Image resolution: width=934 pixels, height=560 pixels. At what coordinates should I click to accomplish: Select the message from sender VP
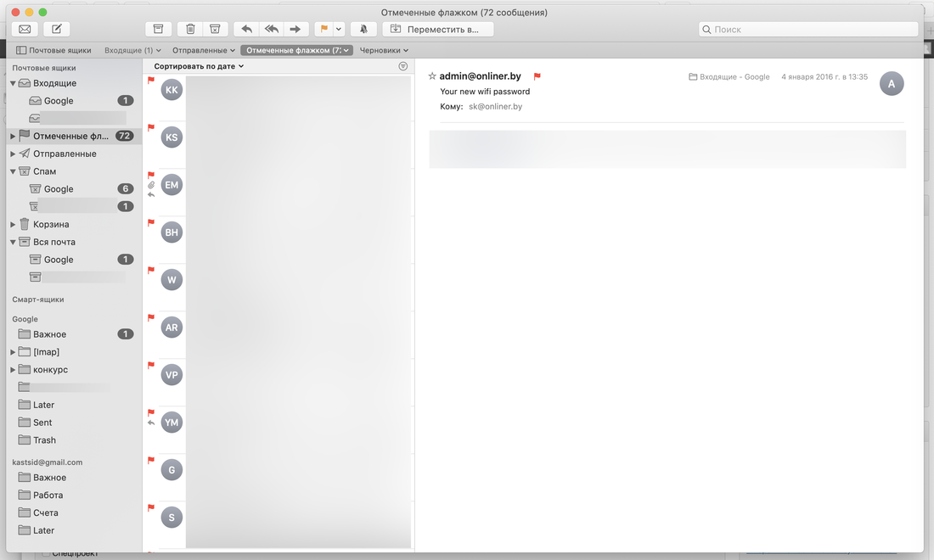279,383
